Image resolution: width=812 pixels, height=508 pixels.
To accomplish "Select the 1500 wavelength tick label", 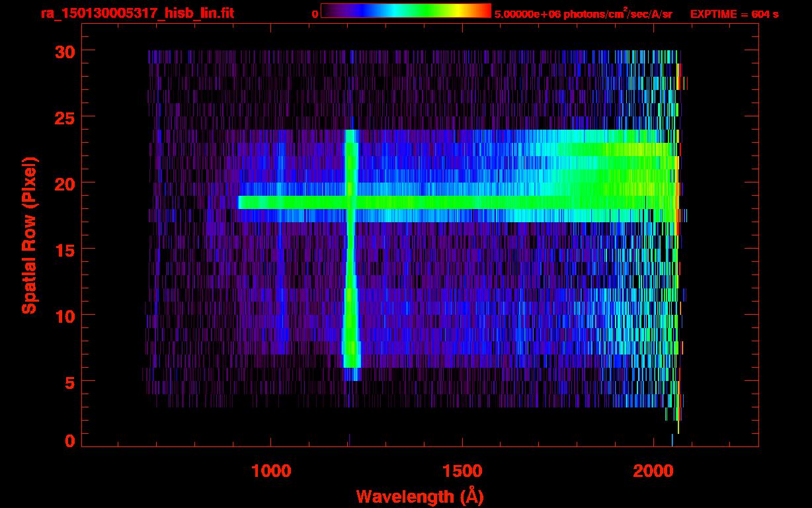I will [462, 471].
